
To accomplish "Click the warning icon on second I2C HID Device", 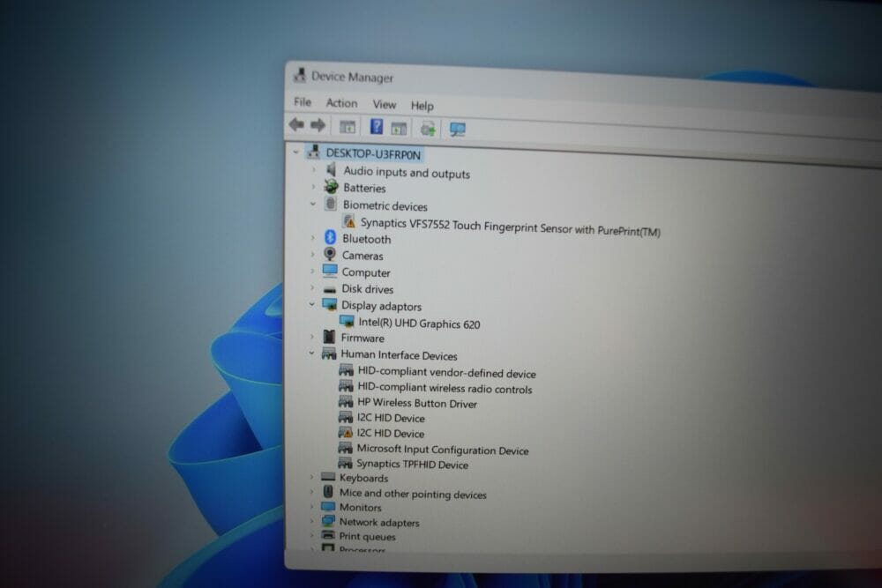I will pos(345,432).
